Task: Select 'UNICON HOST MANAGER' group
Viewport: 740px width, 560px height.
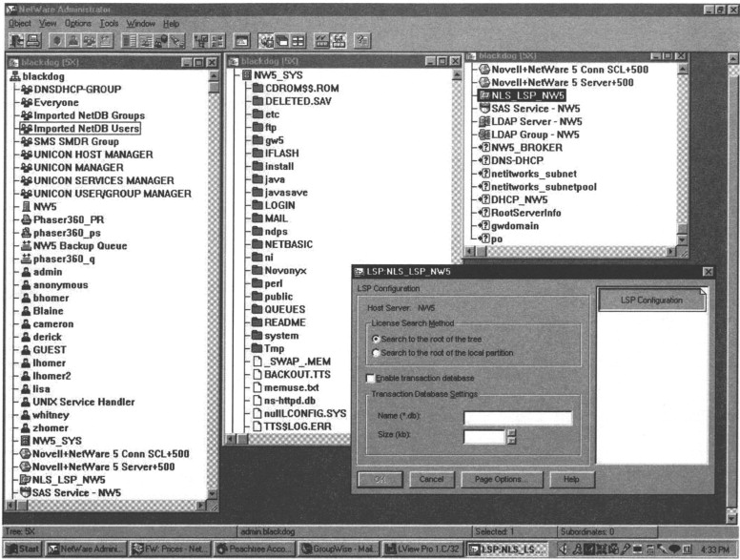Action: (93, 155)
